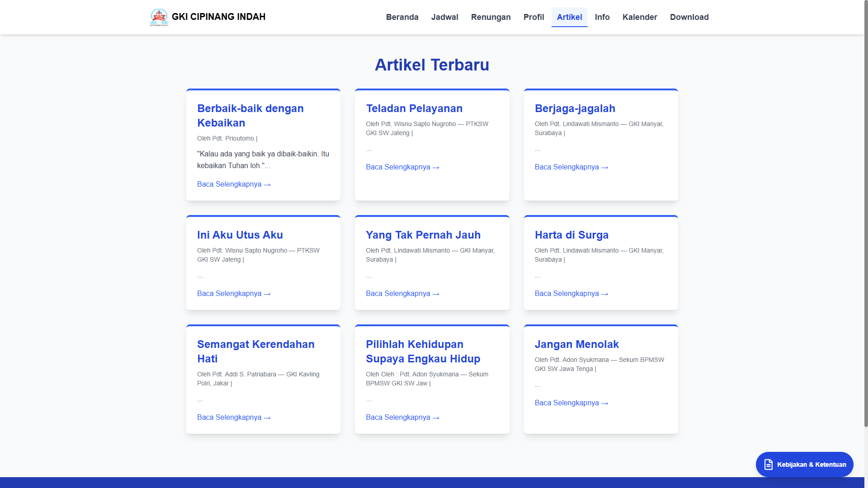
Task: Click the GKI Cipinang Indah logo icon
Action: [x=159, y=17]
